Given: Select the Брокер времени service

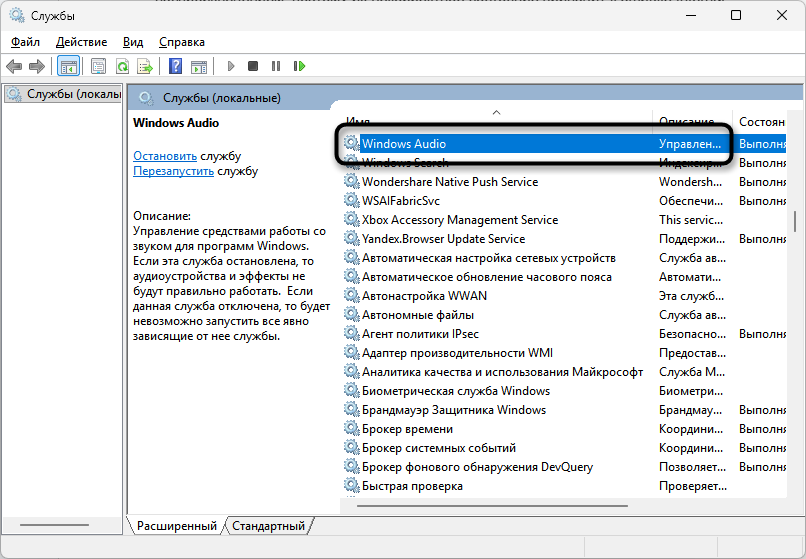Looking at the screenshot, I should (x=564, y=429).
